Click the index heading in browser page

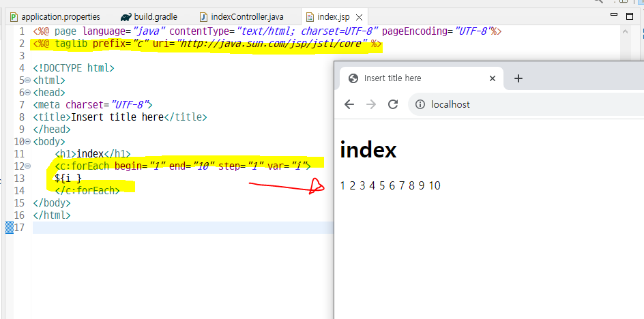(368, 150)
